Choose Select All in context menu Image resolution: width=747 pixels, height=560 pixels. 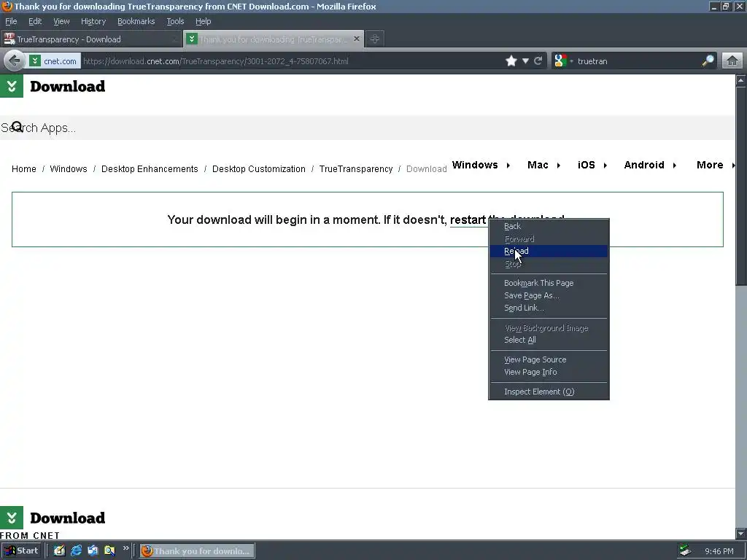pos(549,340)
